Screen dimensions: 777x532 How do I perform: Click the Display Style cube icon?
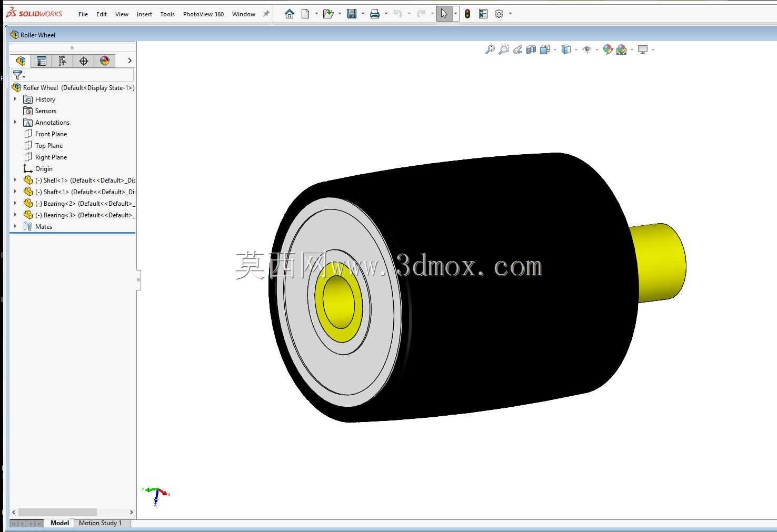pyautogui.click(x=566, y=49)
